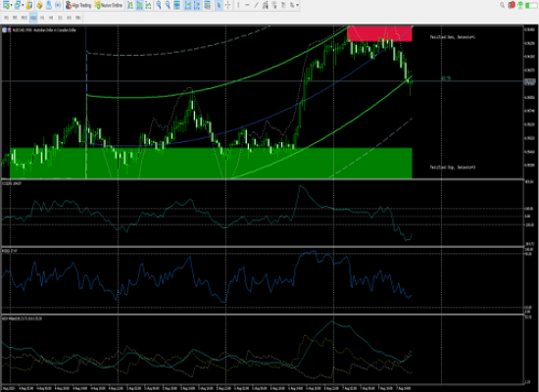The image size is (539, 392).
Task: Toggle Algo Trading on or off
Action: pyautogui.click(x=78, y=5)
